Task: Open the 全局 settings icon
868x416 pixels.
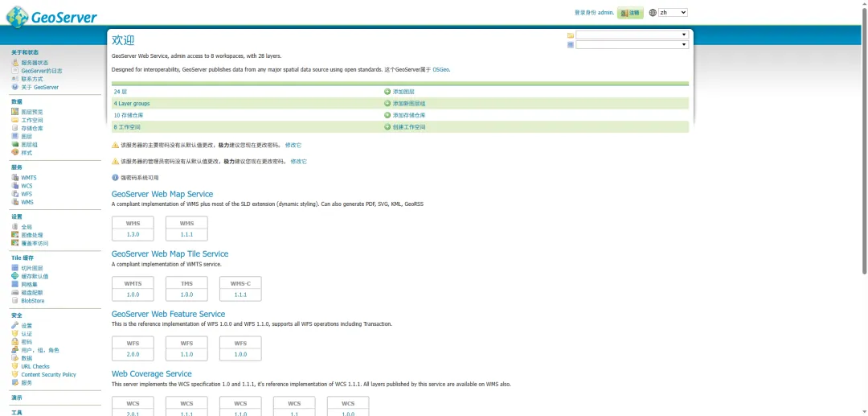Action: click(x=15, y=227)
